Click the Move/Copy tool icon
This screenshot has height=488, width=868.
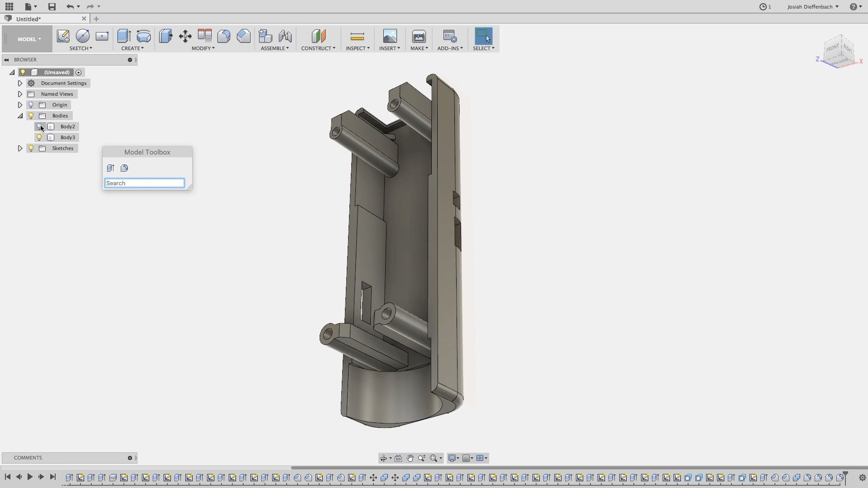185,36
